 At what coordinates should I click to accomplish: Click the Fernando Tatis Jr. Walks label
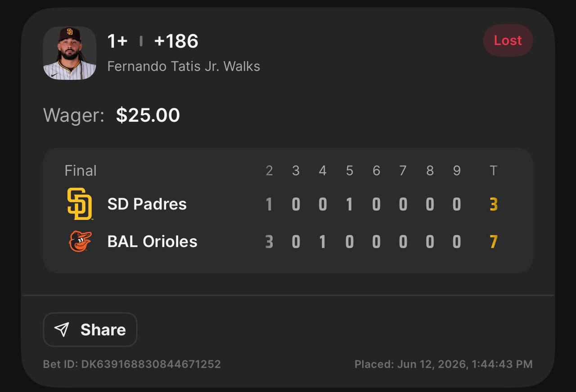pos(184,67)
